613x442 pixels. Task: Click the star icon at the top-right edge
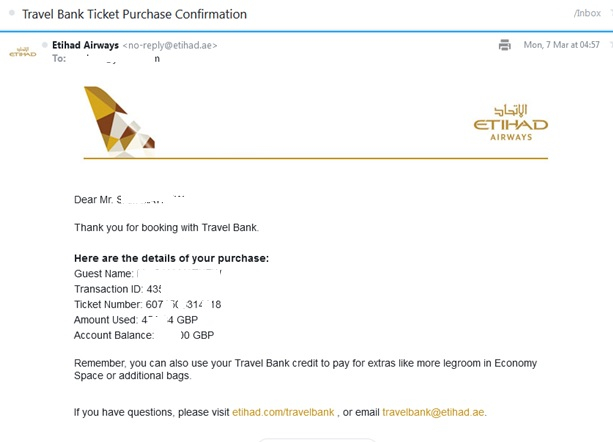[x=611, y=13]
